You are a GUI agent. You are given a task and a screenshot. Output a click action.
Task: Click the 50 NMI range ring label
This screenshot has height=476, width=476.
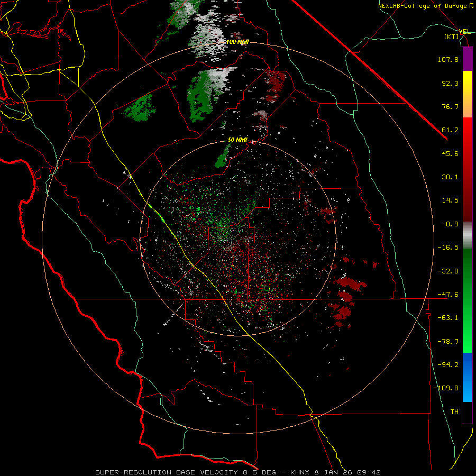[237, 140]
